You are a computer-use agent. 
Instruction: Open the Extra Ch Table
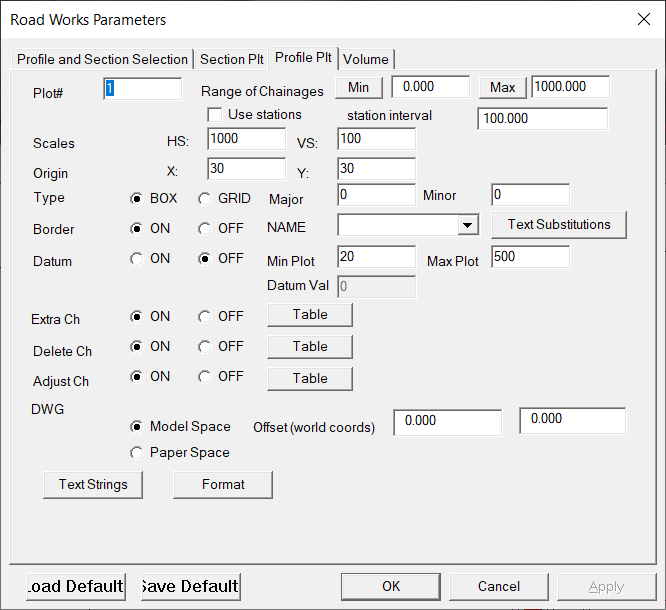pos(310,315)
